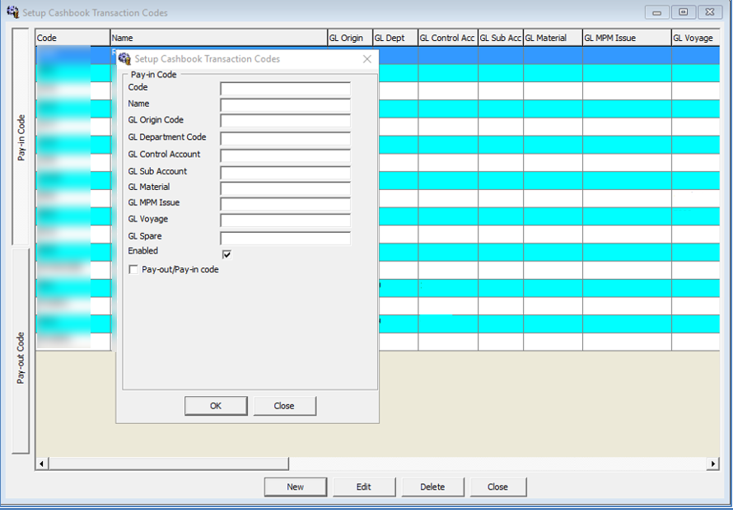Focus the GL Voyage input field
The image size is (733, 510).
(285, 220)
